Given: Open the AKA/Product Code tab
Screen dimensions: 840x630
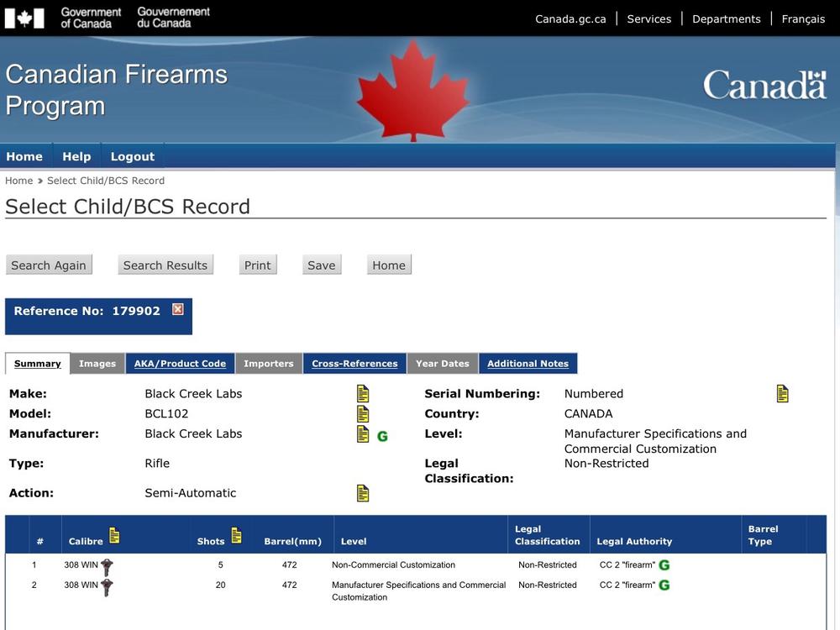Looking at the screenshot, I should coord(180,364).
